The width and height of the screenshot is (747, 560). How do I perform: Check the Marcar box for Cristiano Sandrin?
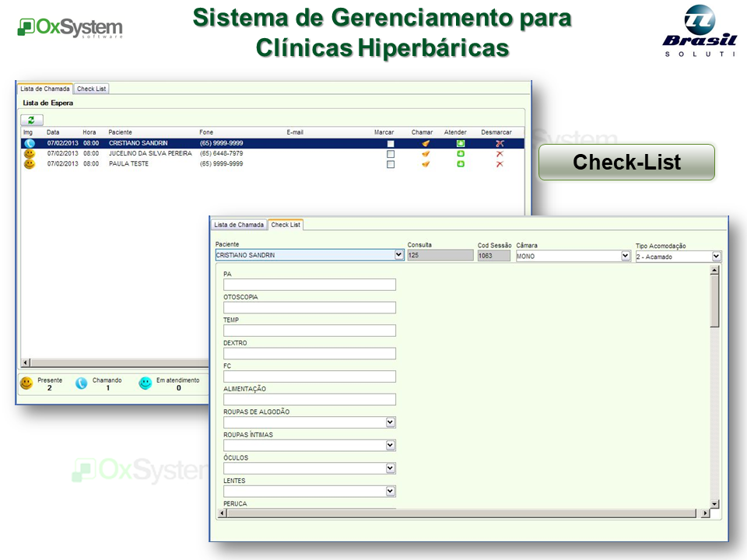click(391, 144)
